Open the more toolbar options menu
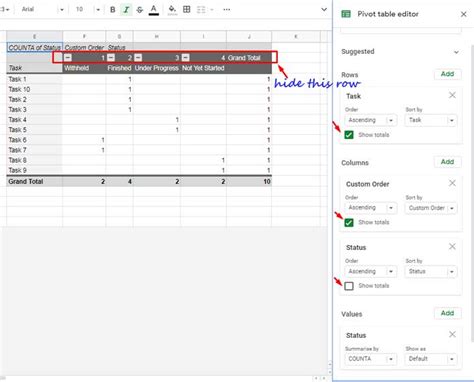The width and height of the screenshot is (474, 382). tap(227, 10)
